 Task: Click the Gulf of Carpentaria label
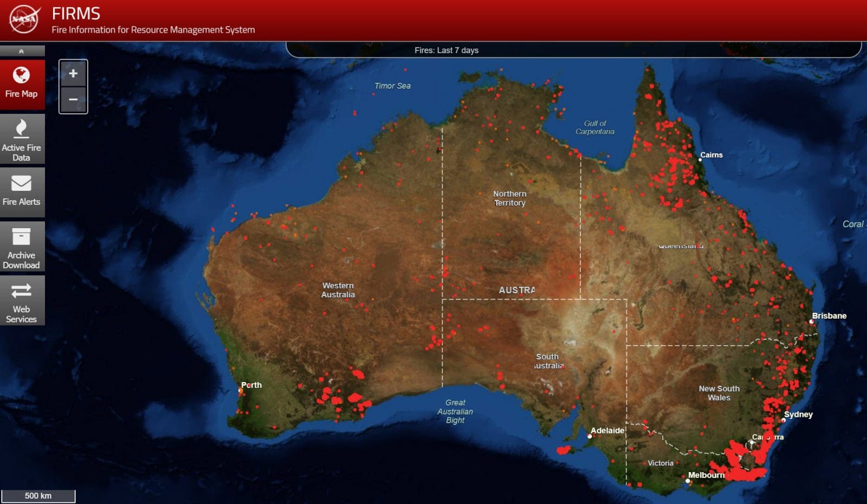[x=595, y=127]
